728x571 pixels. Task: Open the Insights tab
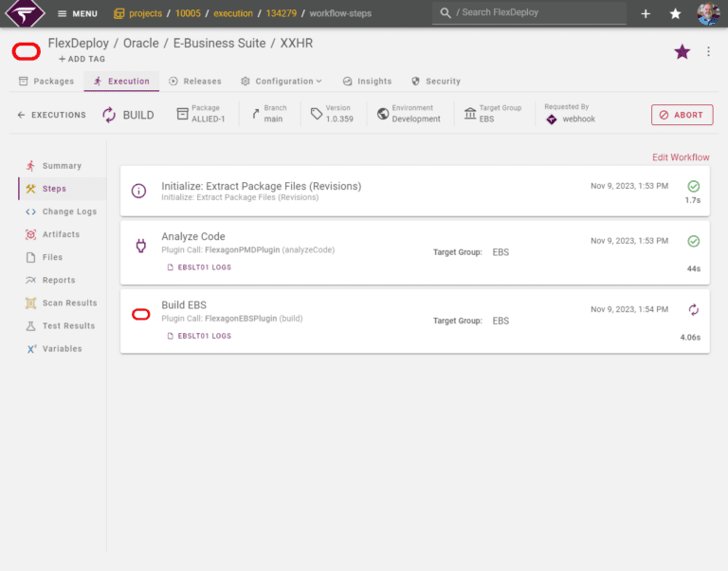pyautogui.click(x=367, y=82)
